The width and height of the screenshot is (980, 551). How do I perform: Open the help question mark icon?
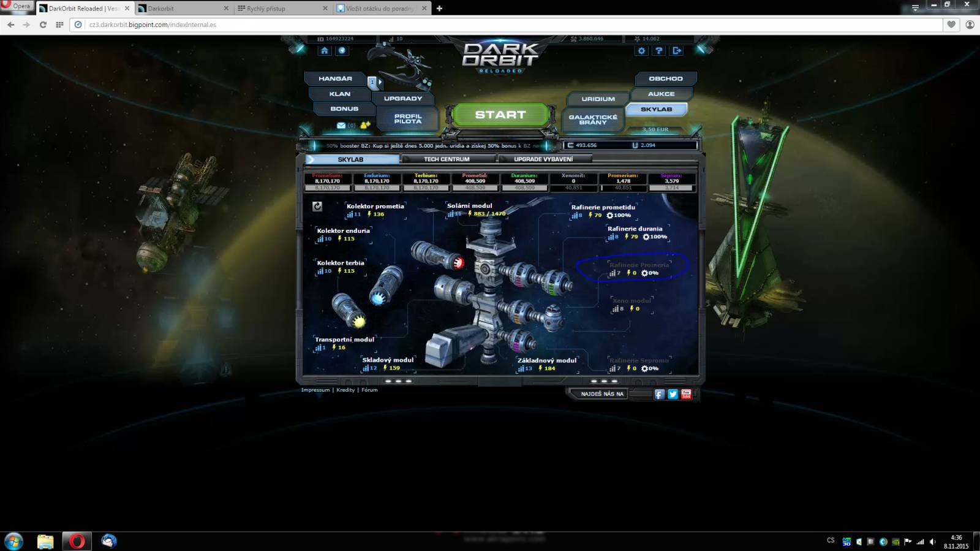[x=658, y=51]
